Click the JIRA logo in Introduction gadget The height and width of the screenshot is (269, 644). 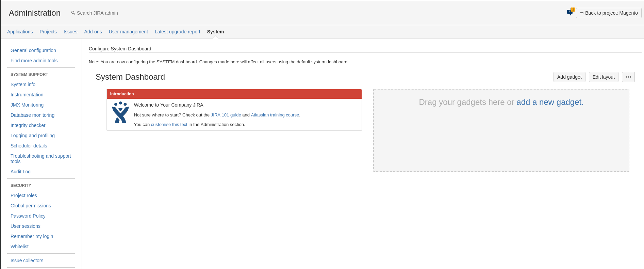pos(120,112)
